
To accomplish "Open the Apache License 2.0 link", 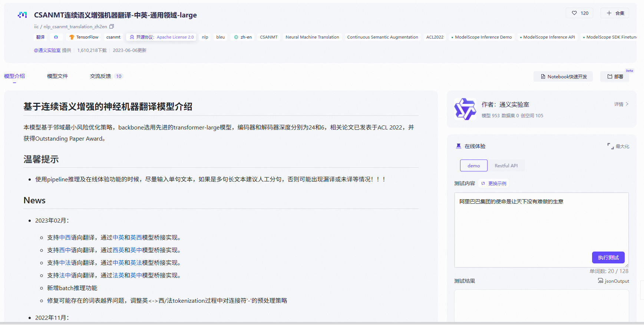I will click(175, 37).
